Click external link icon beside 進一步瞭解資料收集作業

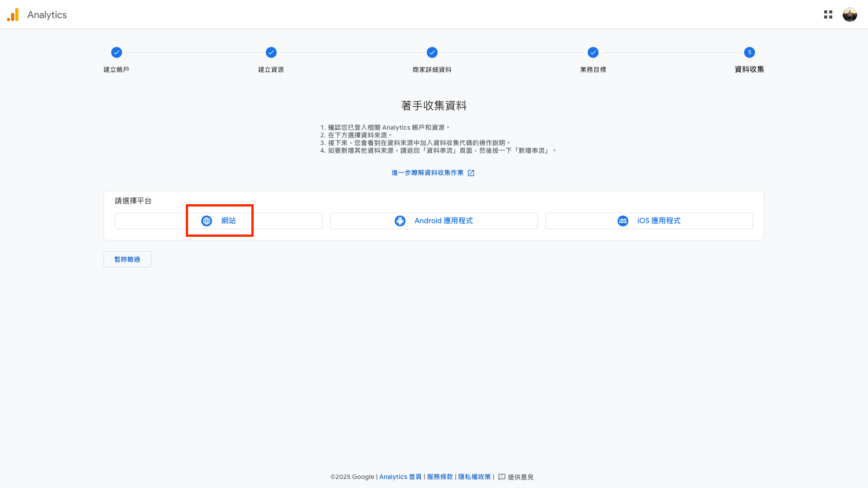pyautogui.click(x=471, y=173)
